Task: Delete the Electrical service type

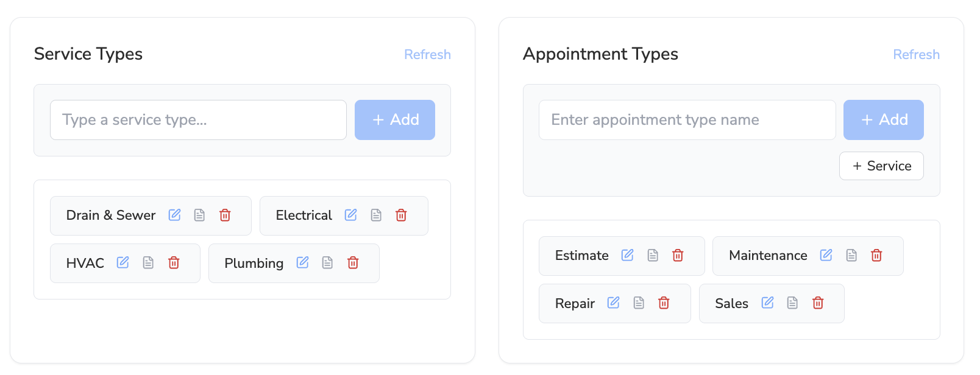Action: (x=401, y=215)
